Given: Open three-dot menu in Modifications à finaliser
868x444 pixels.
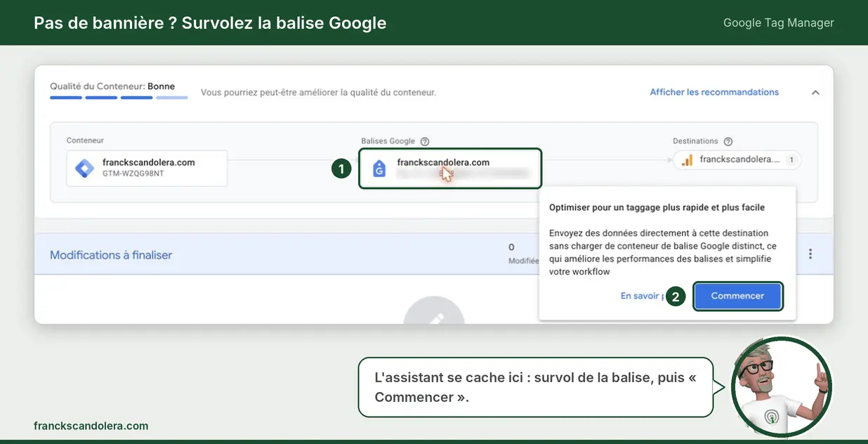Looking at the screenshot, I should coord(810,254).
